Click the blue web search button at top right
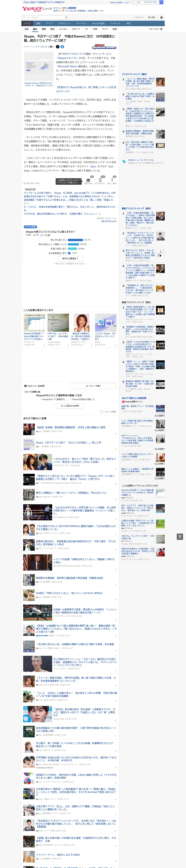This screenshot has width=186, height=868. (161, 2)
